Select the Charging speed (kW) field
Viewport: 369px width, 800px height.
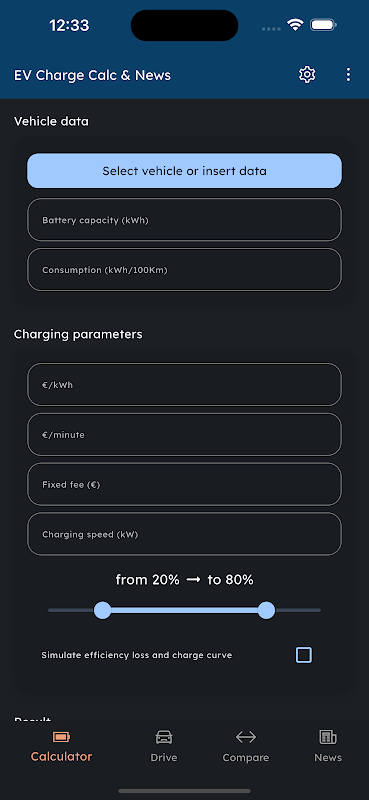point(184,534)
